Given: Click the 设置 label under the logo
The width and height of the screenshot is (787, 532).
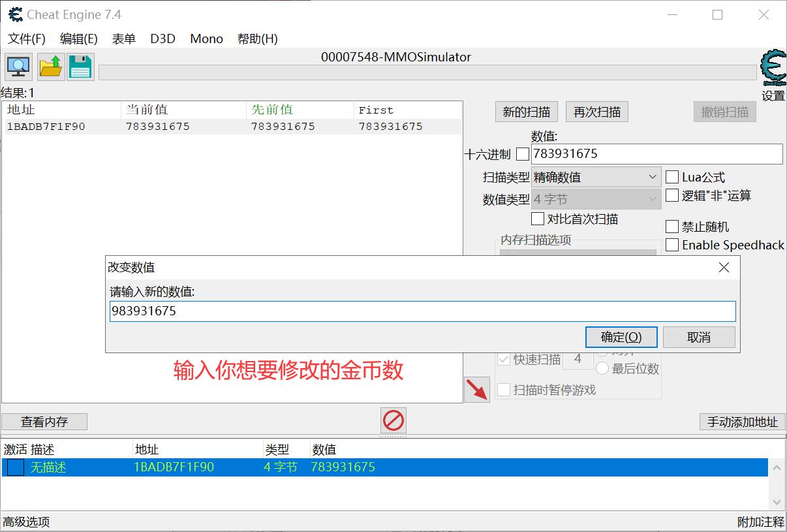Looking at the screenshot, I should pyautogui.click(x=773, y=96).
